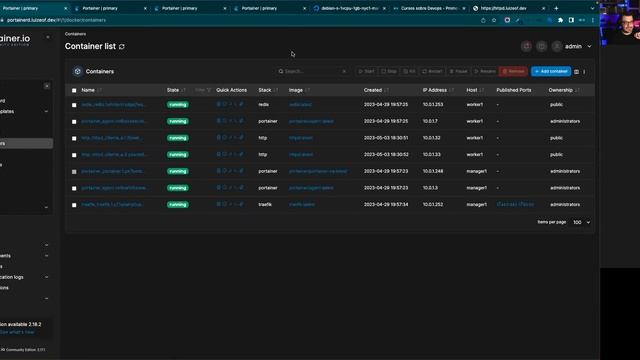Click the Containers panel header icon
Viewport: 640px width, 360px height.
(78, 71)
